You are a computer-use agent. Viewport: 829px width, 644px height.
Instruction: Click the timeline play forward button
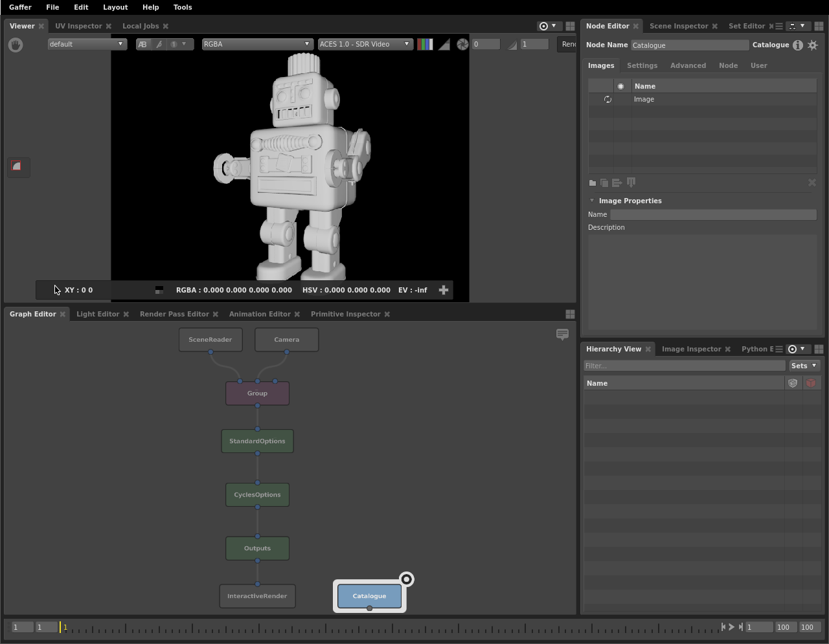pyautogui.click(x=732, y=627)
